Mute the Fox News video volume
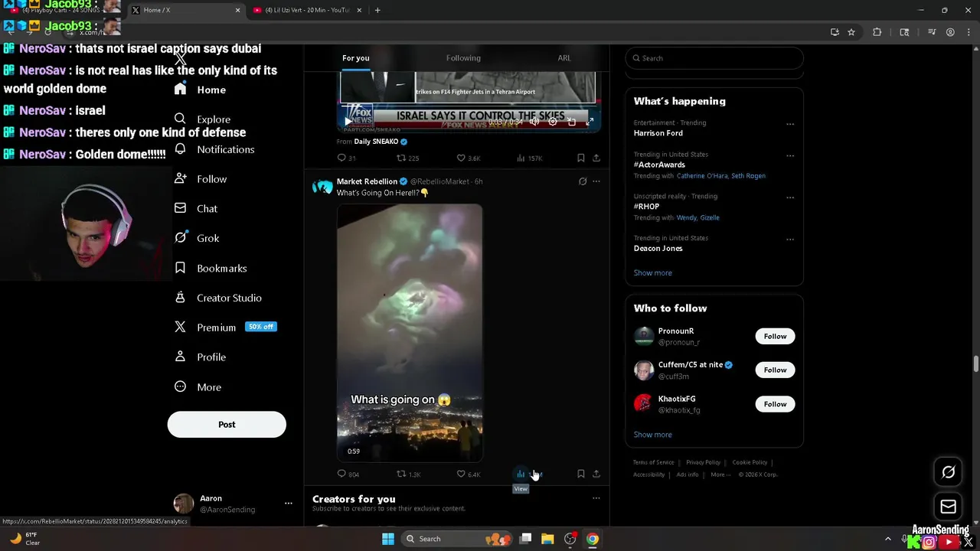Viewport: 980px width, 551px height. tap(534, 122)
